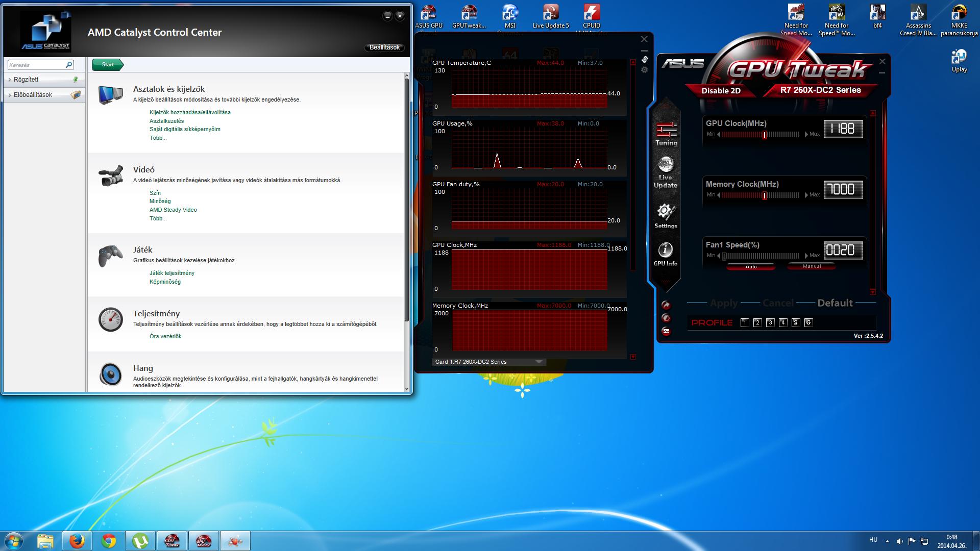Select profile S in GPU Tweak
This screenshot has width=980, height=551.
tap(796, 322)
